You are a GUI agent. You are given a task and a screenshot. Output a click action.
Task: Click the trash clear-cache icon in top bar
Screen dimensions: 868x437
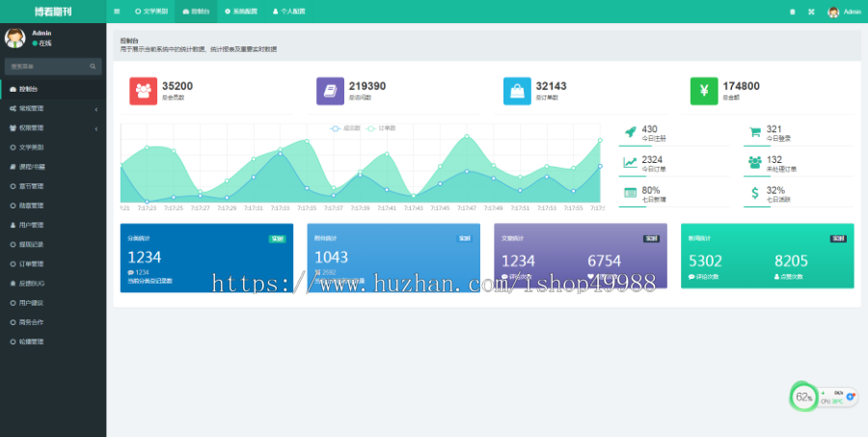pyautogui.click(x=792, y=12)
